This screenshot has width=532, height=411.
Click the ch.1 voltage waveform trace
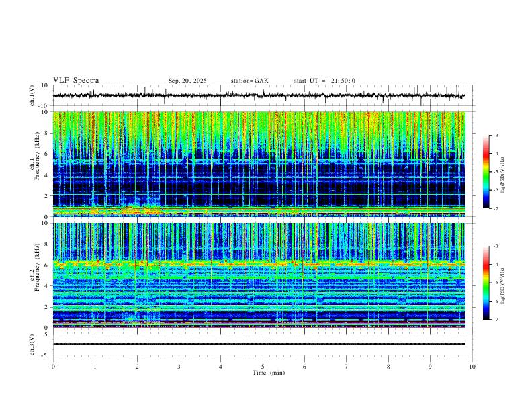click(259, 95)
